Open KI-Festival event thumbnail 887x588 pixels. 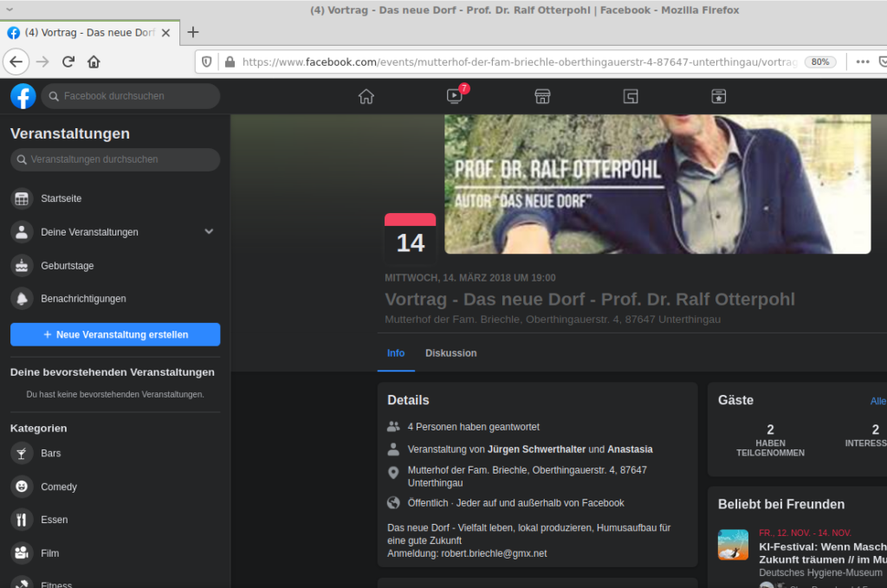pyautogui.click(x=733, y=545)
